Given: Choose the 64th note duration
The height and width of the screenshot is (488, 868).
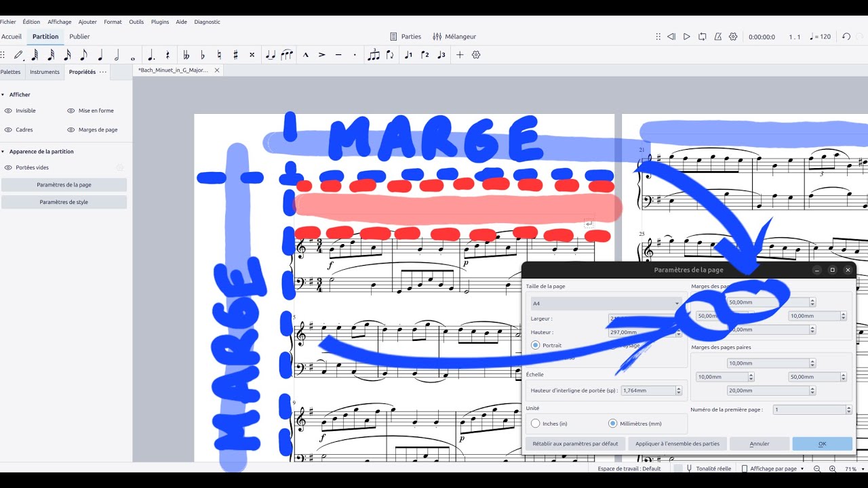Looking at the screenshot, I should point(35,55).
